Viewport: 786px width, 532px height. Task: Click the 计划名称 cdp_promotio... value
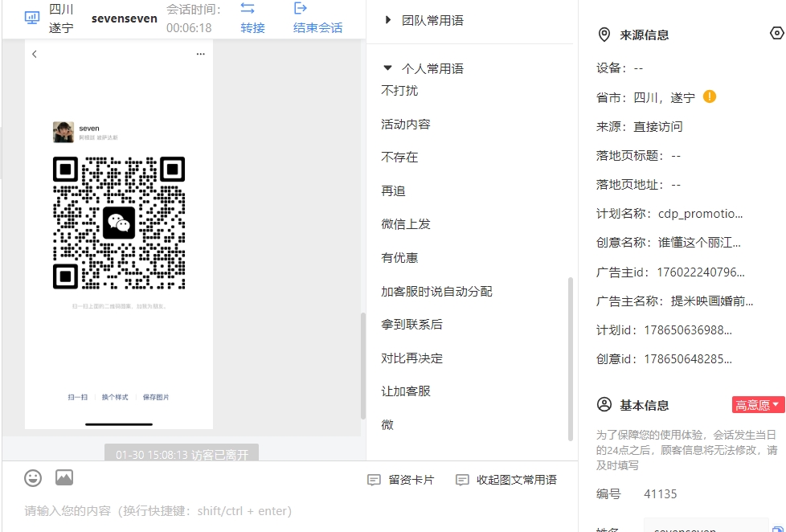click(x=700, y=214)
